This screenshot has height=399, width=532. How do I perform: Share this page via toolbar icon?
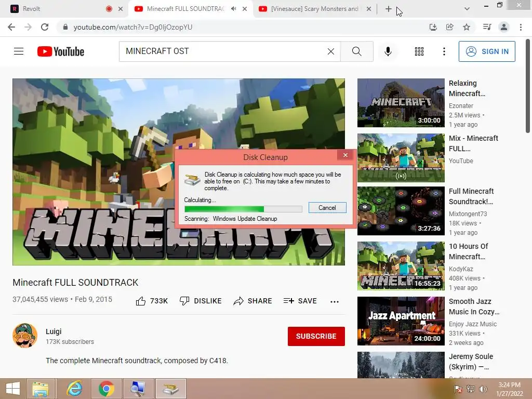point(449,27)
